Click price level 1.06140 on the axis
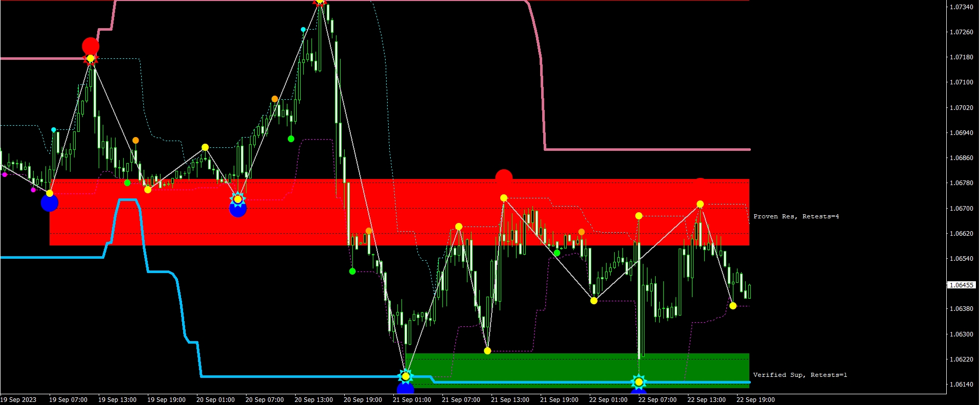This screenshot has height=405, width=980. tap(962, 385)
